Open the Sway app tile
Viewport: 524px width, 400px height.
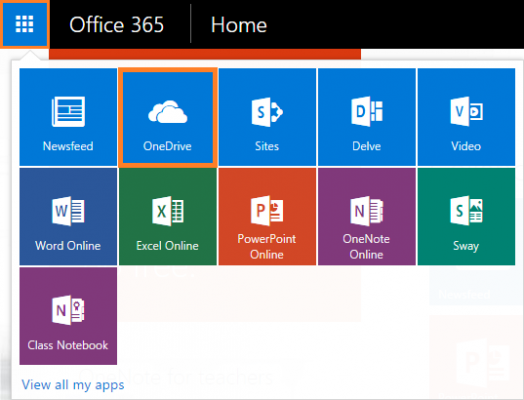466,217
